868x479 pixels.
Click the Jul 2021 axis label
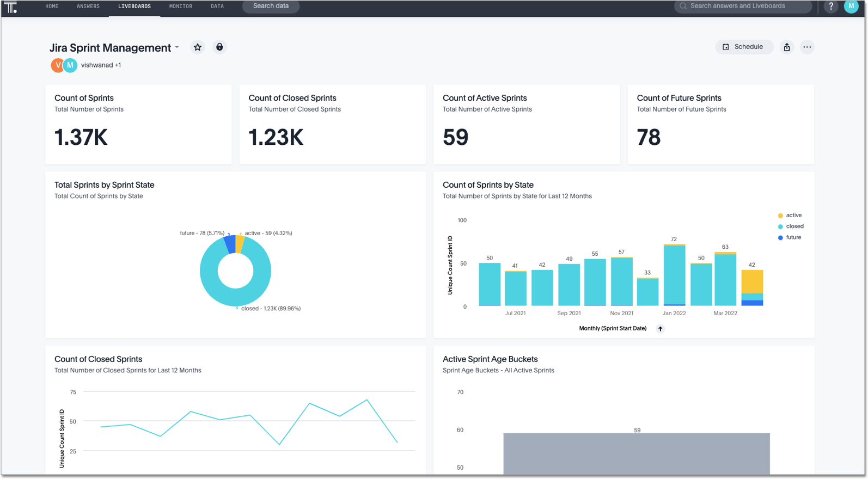point(516,314)
